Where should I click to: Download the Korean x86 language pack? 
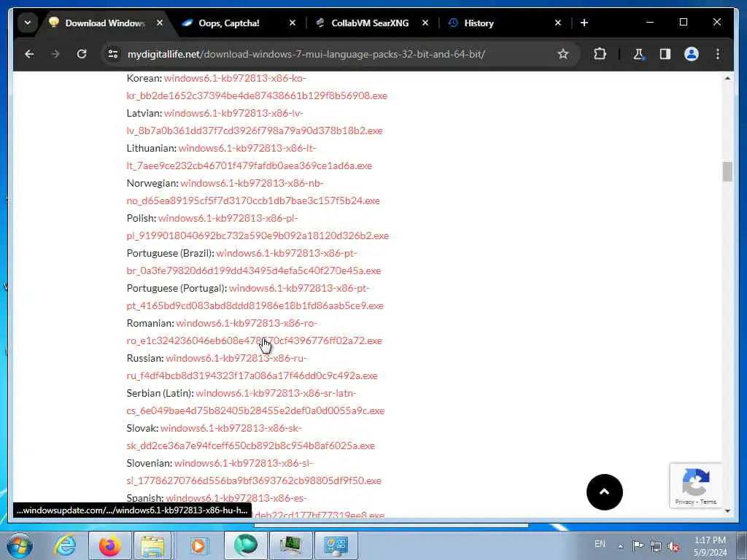257,87
